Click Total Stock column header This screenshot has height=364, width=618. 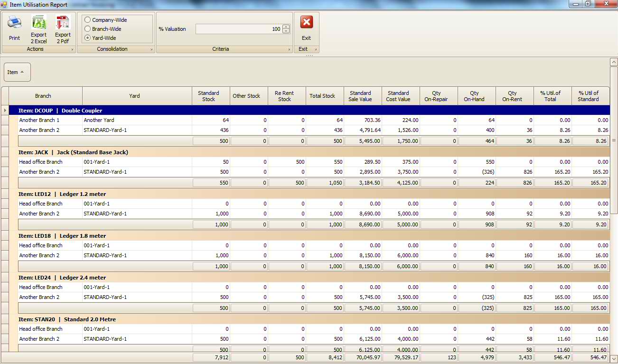[325, 96]
